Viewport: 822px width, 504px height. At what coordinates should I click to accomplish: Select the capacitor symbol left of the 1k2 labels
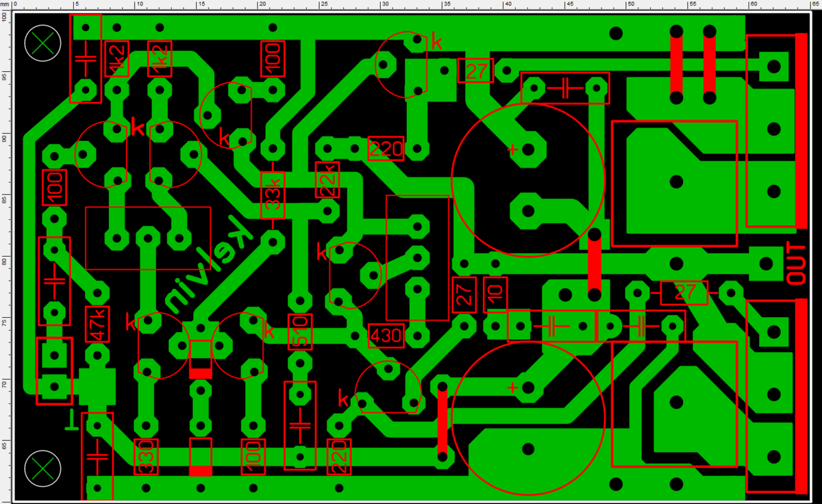[x=86, y=58]
